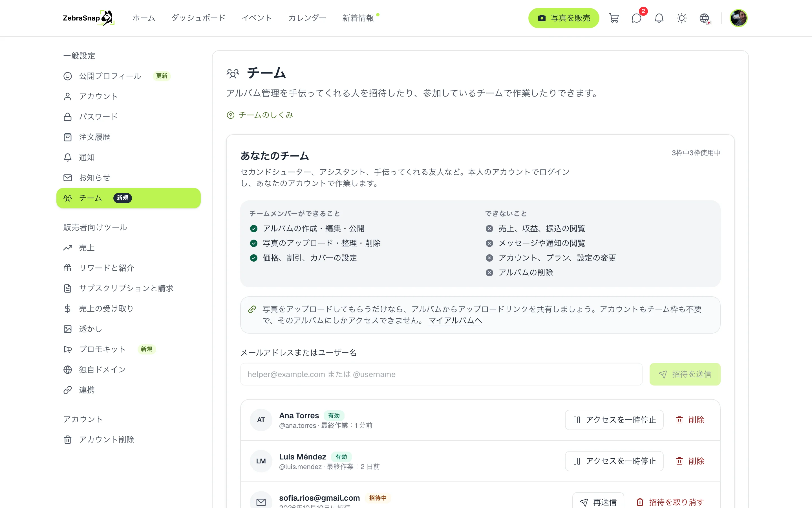The width and height of the screenshot is (812, 508).
Task: Open 注文履歴 in sidebar
Action: point(129,137)
